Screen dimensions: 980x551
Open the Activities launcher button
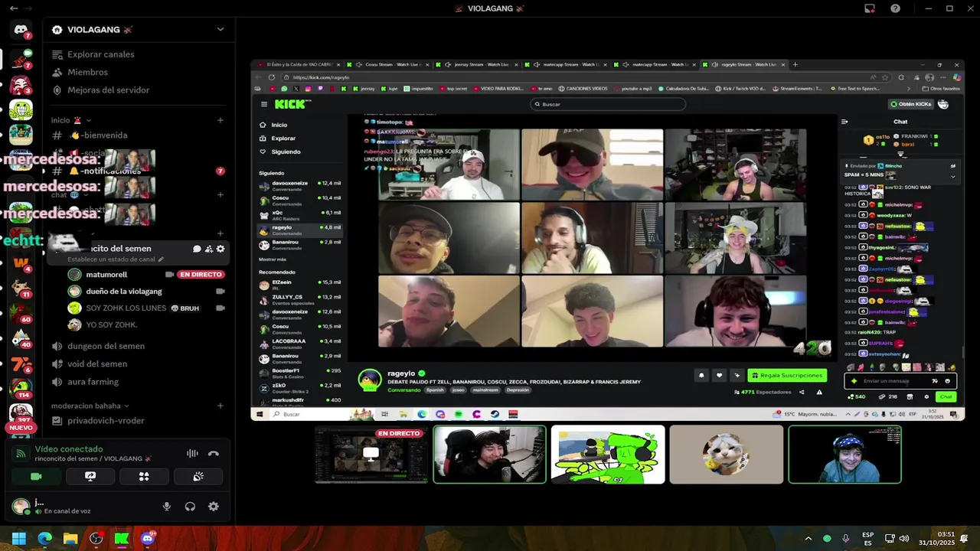pos(144,476)
